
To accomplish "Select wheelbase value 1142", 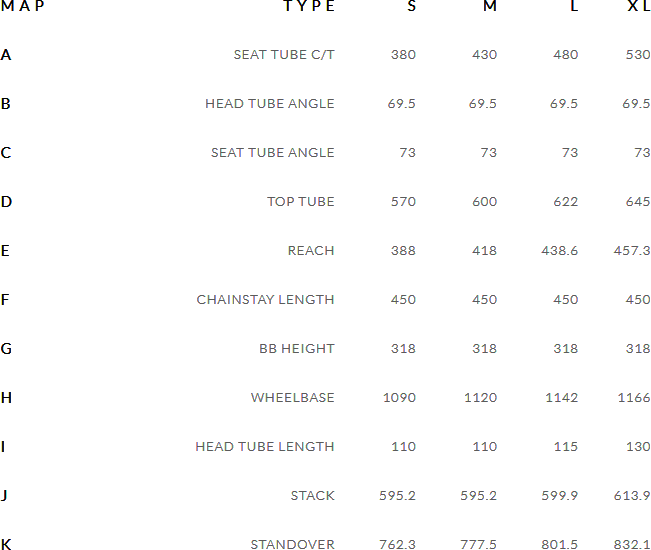I will click(562, 398).
